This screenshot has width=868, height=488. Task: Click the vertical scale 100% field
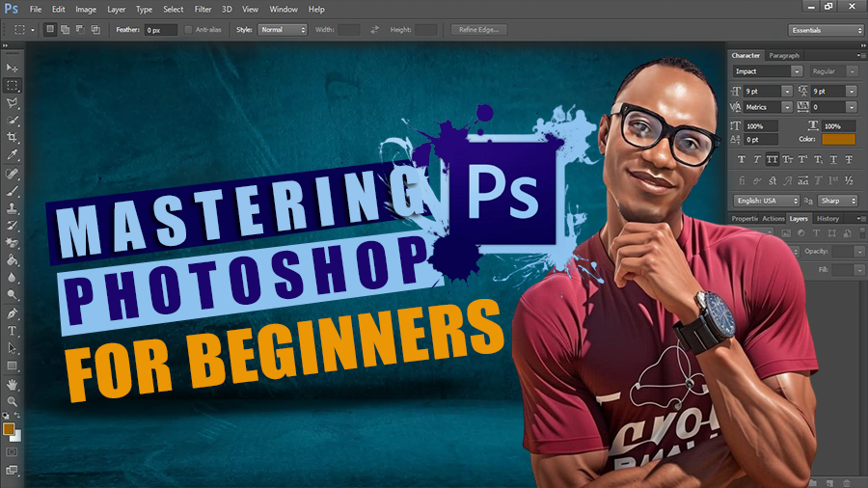click(761, 126)
